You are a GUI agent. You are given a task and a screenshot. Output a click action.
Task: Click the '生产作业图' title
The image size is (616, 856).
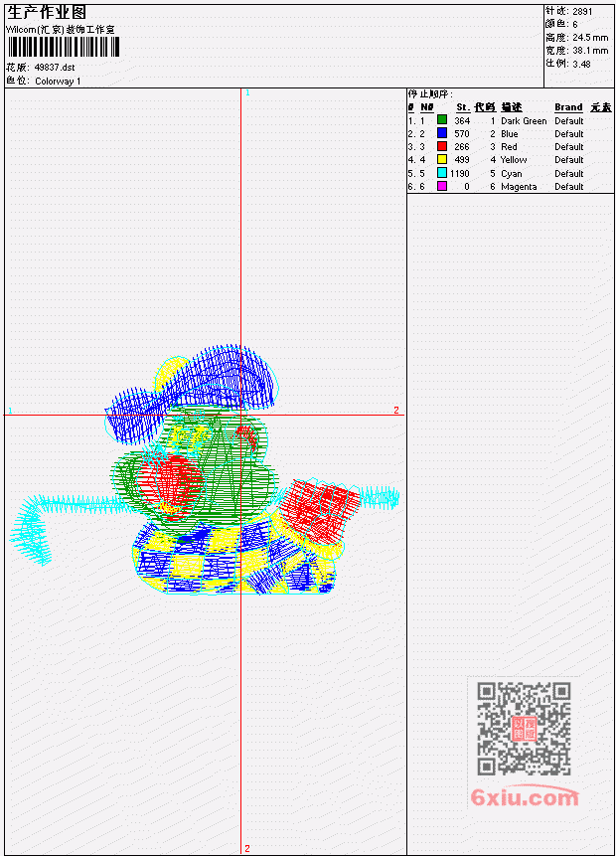pyautogui.click(x=47, y=13)
